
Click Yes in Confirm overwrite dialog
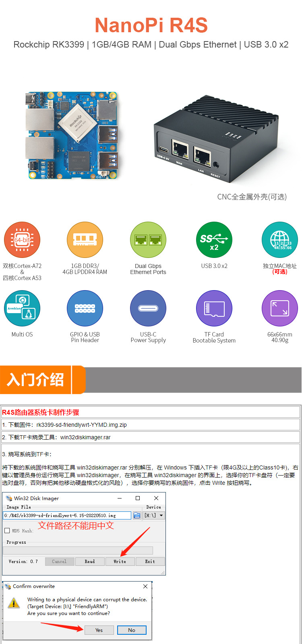[x=99, y=630]
